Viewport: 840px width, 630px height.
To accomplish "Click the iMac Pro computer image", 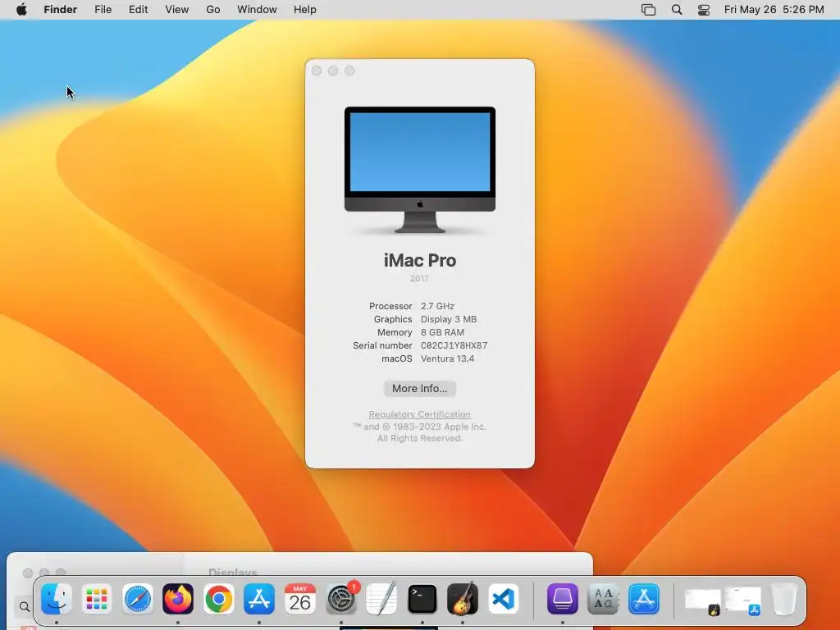I will (420, 170).
